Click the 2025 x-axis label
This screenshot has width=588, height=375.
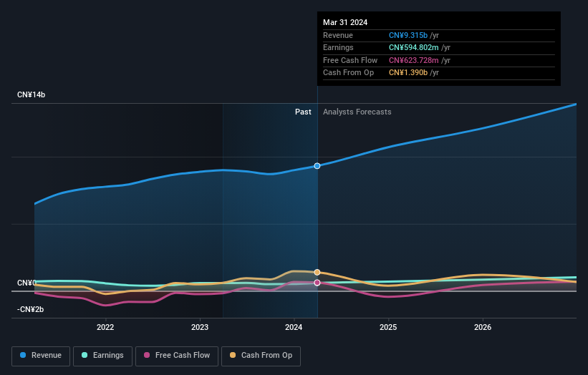(388, 328)
